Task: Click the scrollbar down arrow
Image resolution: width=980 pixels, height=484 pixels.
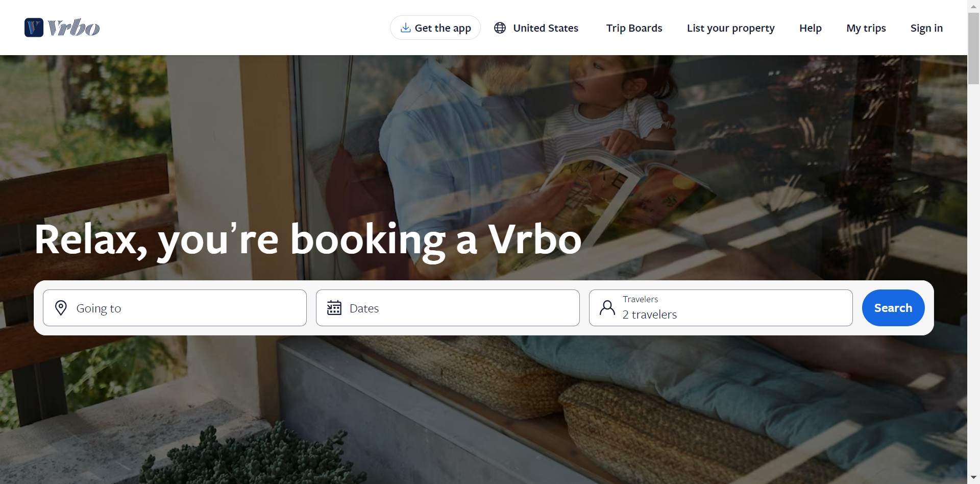Action: click(974, 478)
